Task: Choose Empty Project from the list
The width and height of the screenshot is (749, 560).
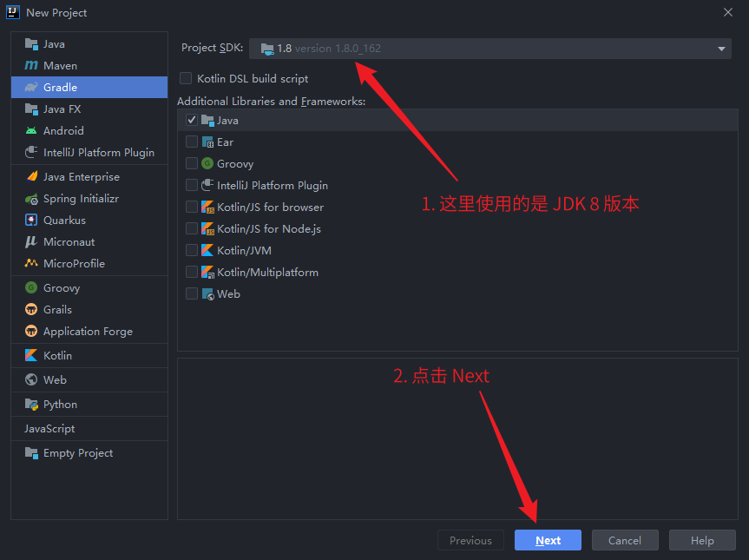Action: [77, 453]
